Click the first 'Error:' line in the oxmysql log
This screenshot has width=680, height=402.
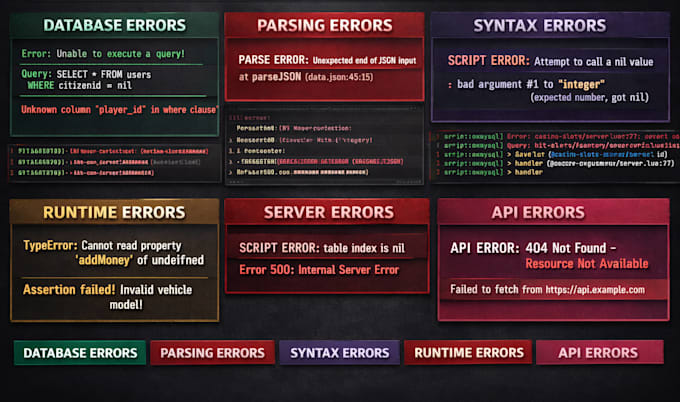561,136
